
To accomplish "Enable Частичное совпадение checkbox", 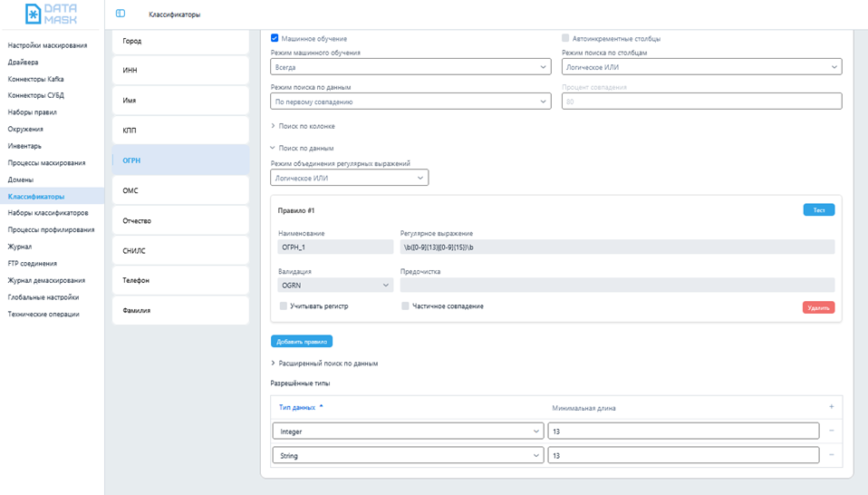I will (x=405, y=306).
